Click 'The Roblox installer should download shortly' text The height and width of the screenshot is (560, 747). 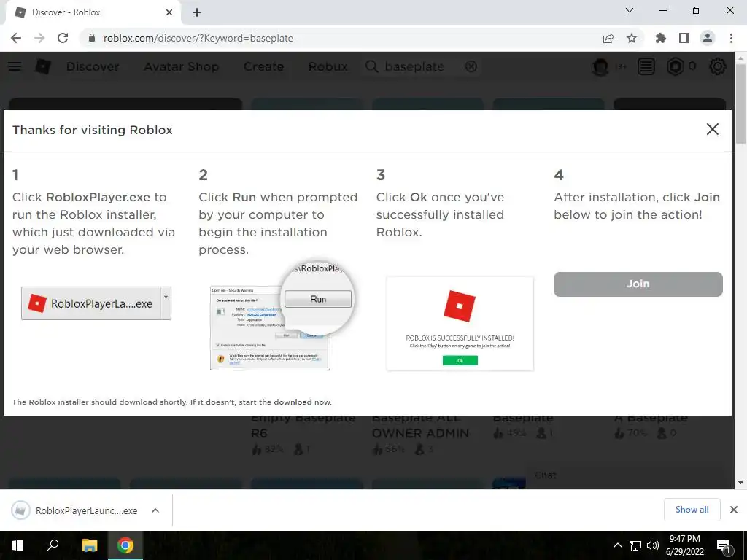[171, 402]
